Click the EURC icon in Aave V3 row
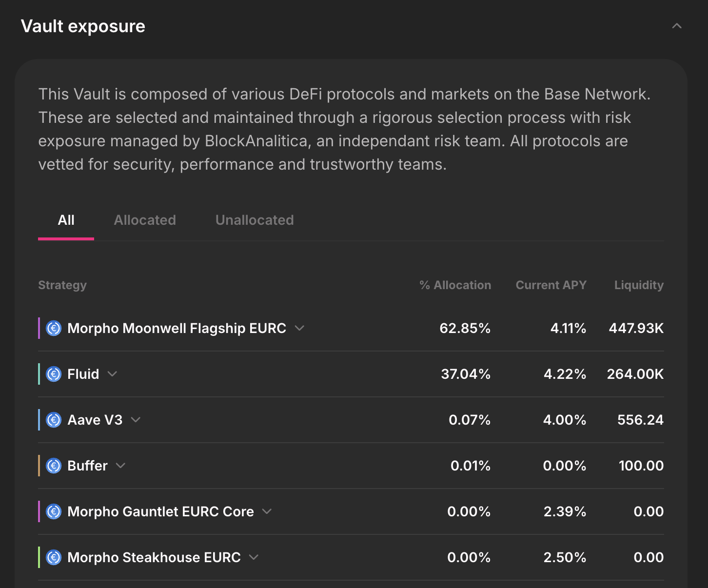 (x=54, y=420)
